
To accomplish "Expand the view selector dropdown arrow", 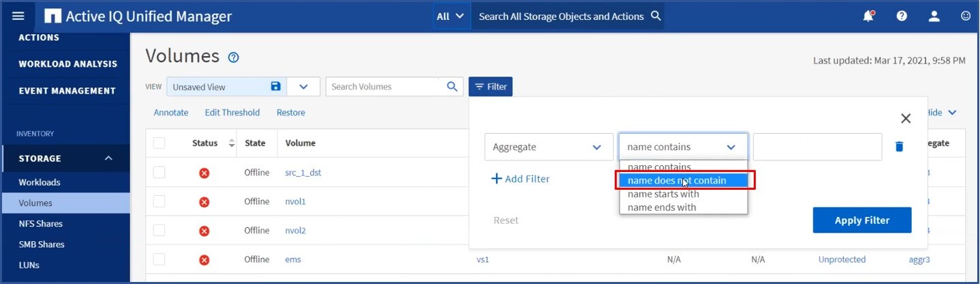I will pos(304,87).
